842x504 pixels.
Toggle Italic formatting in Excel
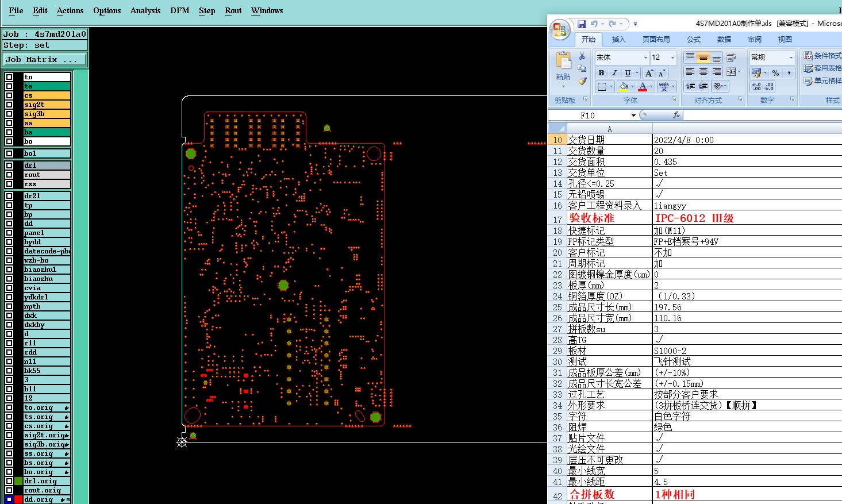click(x=614, y=73)
